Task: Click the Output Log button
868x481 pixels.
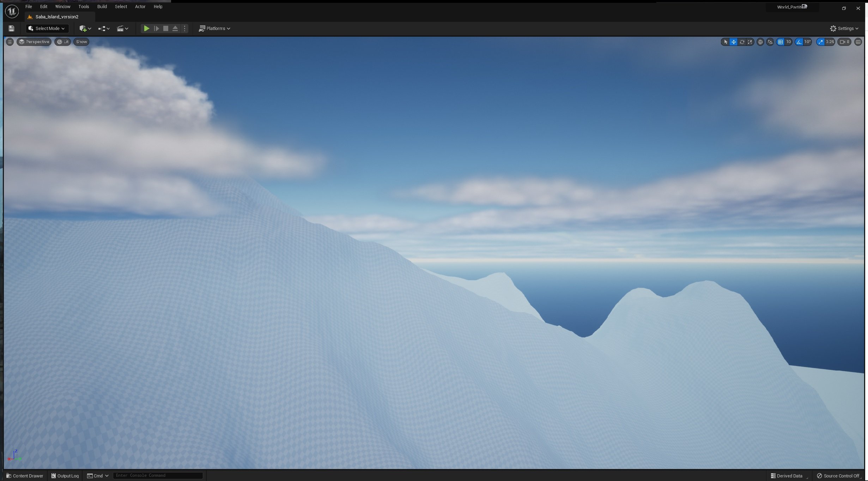Action: click(x=65, y=476)
